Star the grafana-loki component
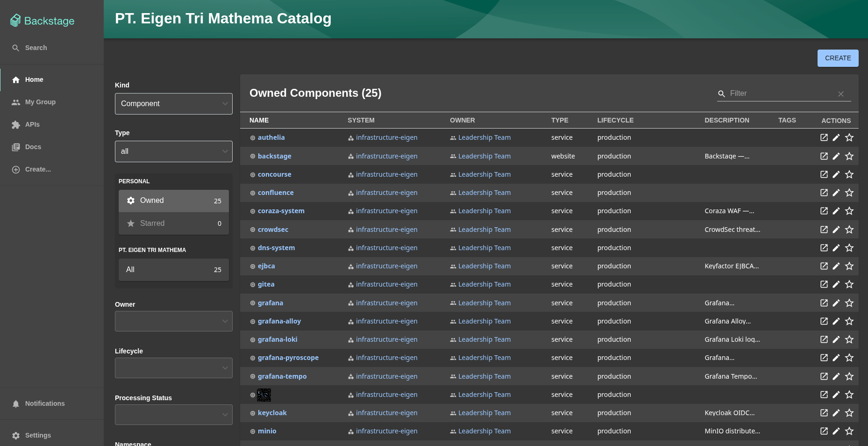 [x=849, y=339]
